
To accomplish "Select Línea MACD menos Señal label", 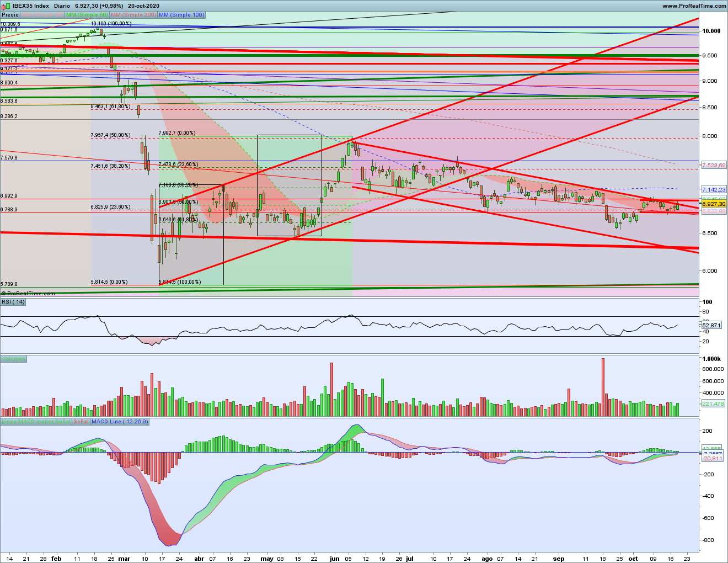I will pos(36,422).
